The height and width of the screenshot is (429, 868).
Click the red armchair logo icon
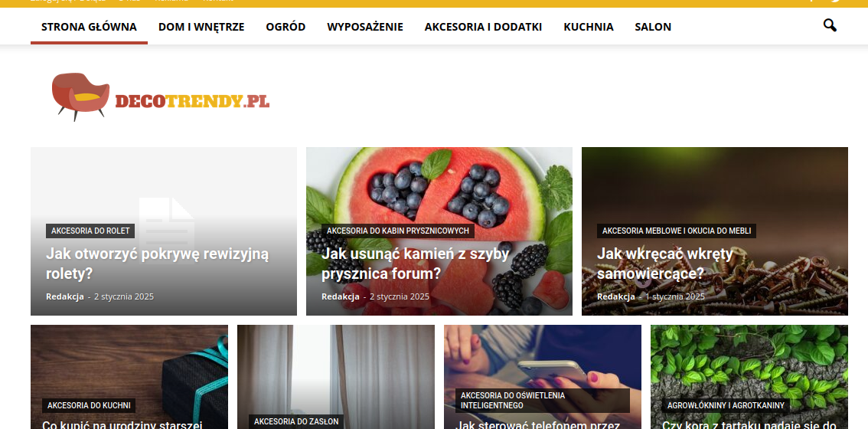pos(81,97)
